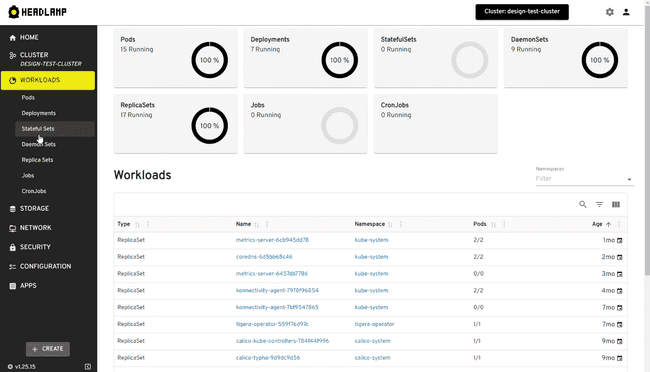Open calico-typha-9d9dc9d56 link

tap(268, 358)
